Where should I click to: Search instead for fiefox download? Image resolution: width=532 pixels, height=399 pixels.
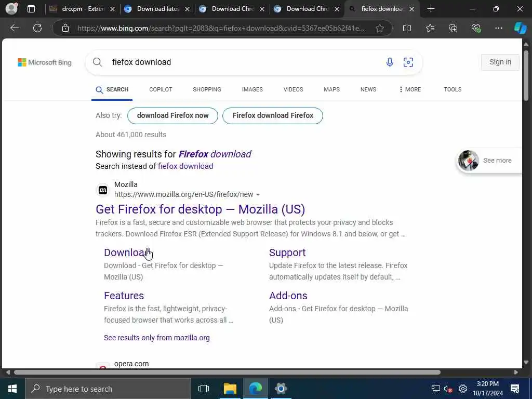(x=185, y=166)
